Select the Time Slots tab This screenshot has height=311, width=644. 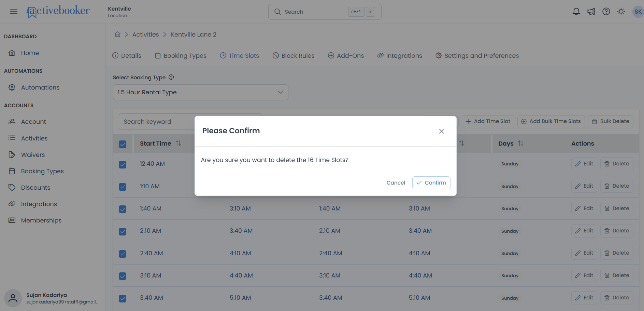(239, 56)
